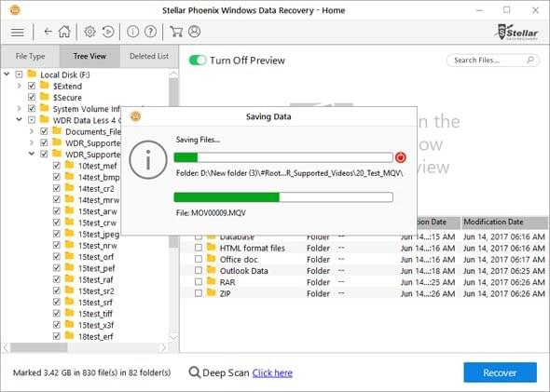Select the 15test_x3f tree item

click(x=96, y=325)
